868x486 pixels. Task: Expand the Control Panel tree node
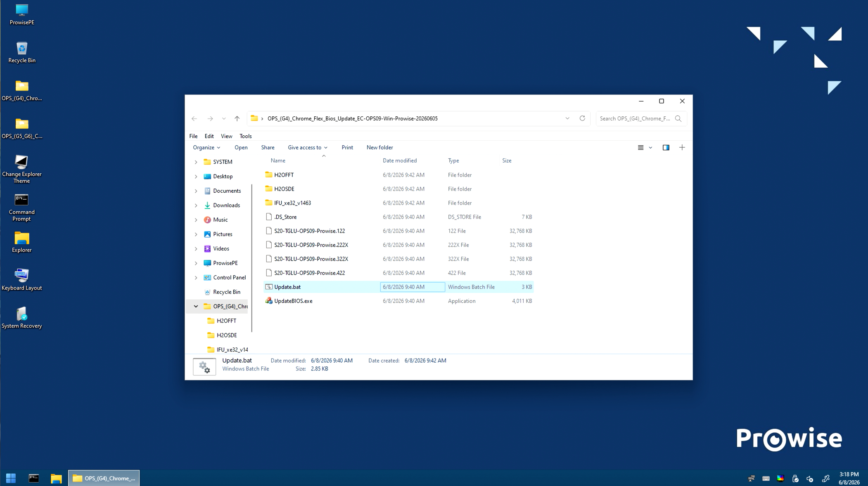(x=196, y=278)
